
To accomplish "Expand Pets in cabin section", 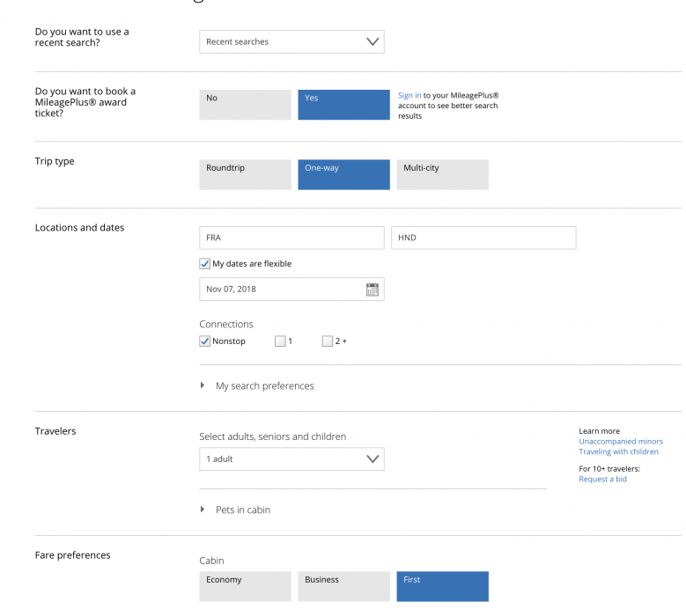I will coord(242,510).
